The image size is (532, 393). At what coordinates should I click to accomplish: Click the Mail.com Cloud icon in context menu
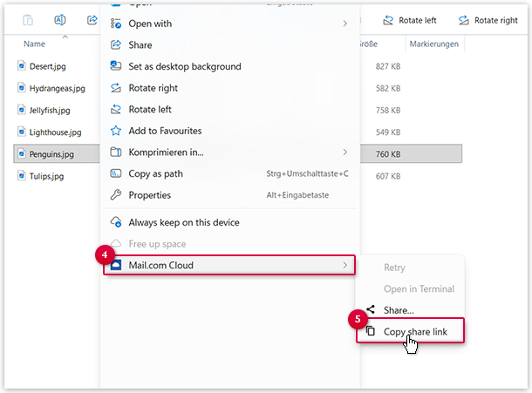116,265
